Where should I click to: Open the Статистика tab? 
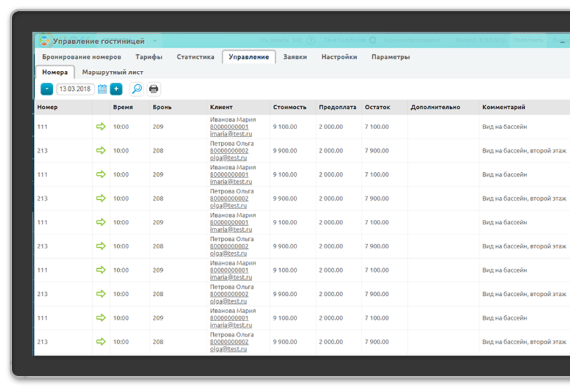coord(195,57)
